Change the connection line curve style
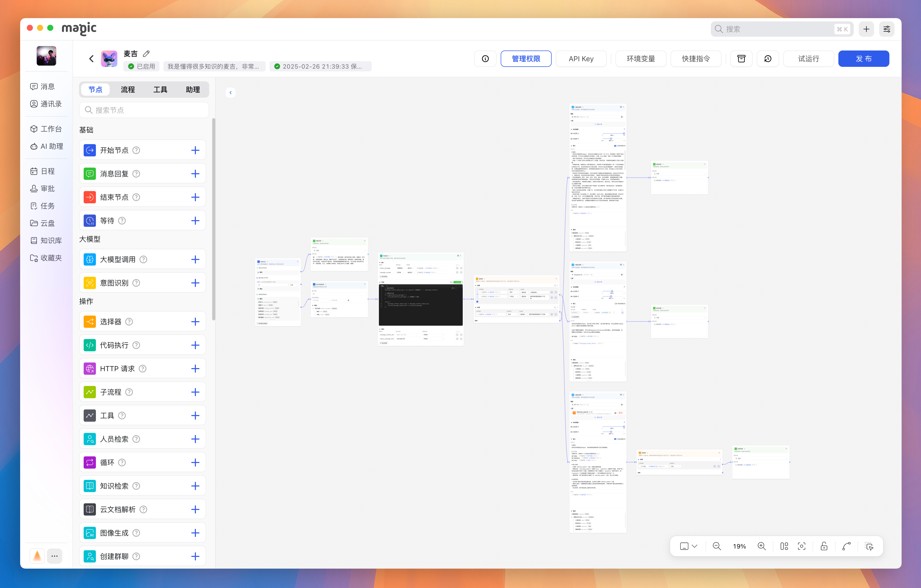921x588 pixels. click(847, 546)
